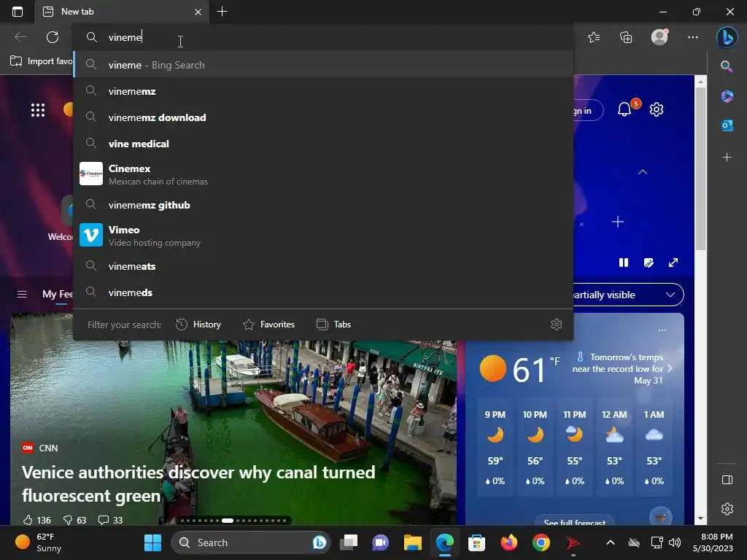Click the taskbar Search box
This screenshot has height=560, width=747.
pyautogui.click(x=251, y=542)
